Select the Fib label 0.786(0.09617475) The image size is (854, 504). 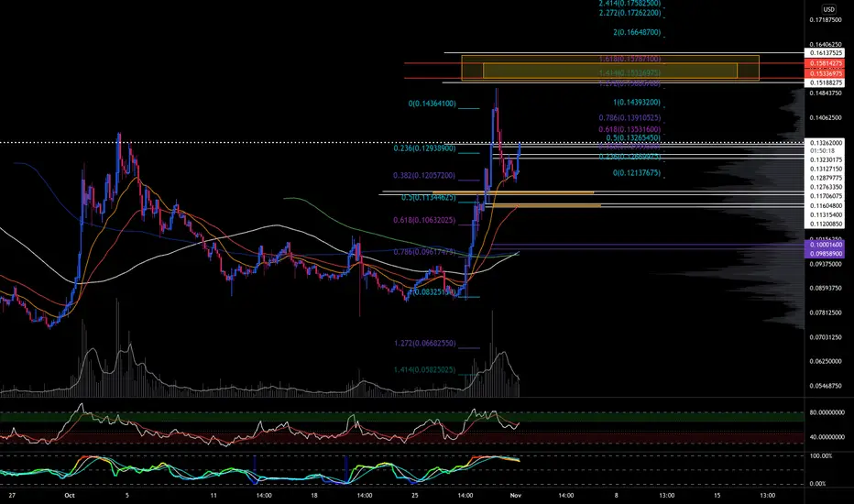tap(424, 252)
